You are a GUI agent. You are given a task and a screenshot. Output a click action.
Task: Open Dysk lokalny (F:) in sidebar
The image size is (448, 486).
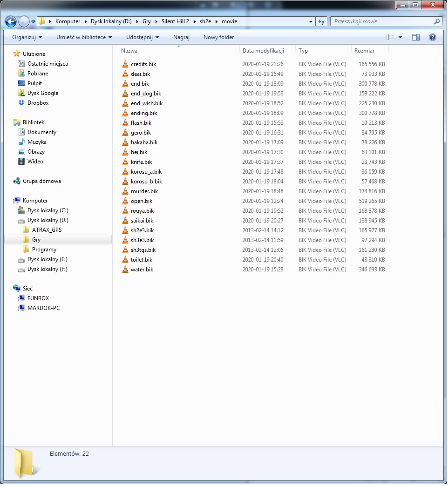coord(43,269)
